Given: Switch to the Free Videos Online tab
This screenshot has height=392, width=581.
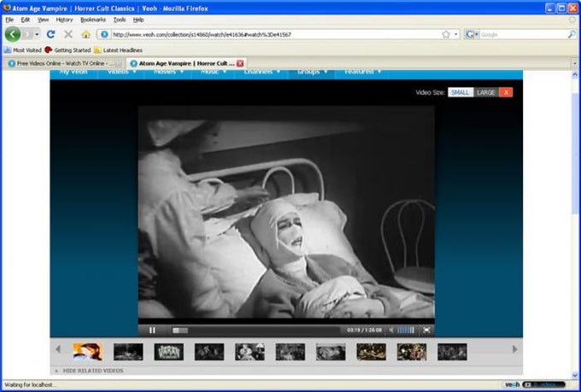Looking at the screenshot, I should [64, 63].
